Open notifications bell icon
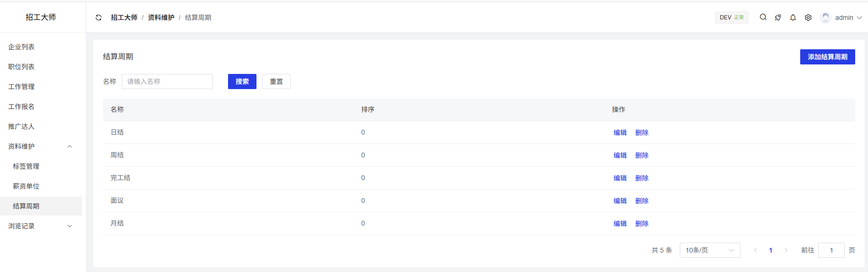 pos(793,18)
